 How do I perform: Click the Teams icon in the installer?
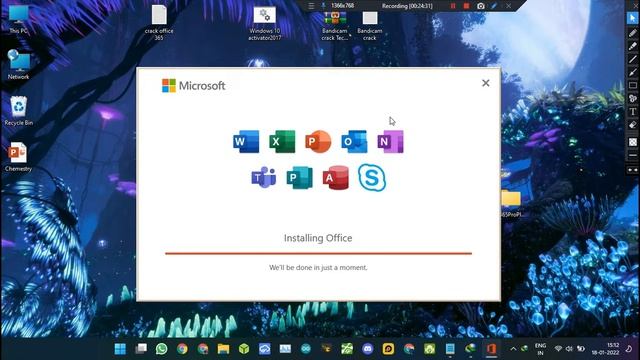click(263, 178)
